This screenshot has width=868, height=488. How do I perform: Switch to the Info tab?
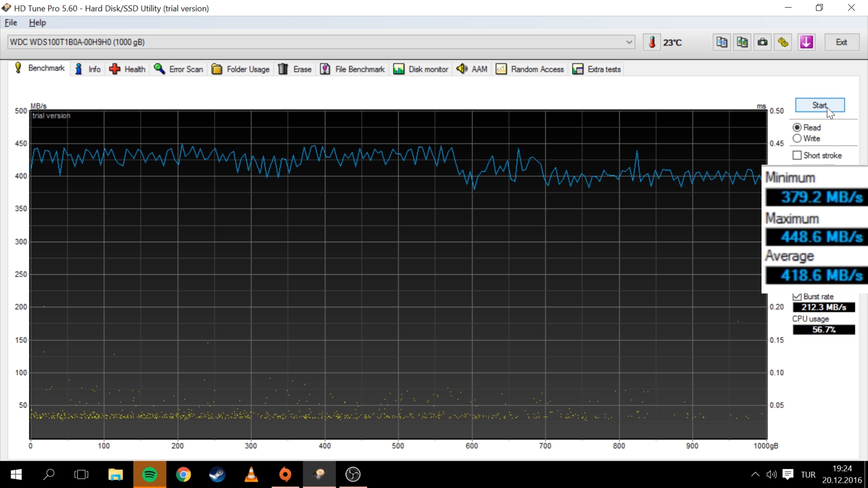coord(88,69)
